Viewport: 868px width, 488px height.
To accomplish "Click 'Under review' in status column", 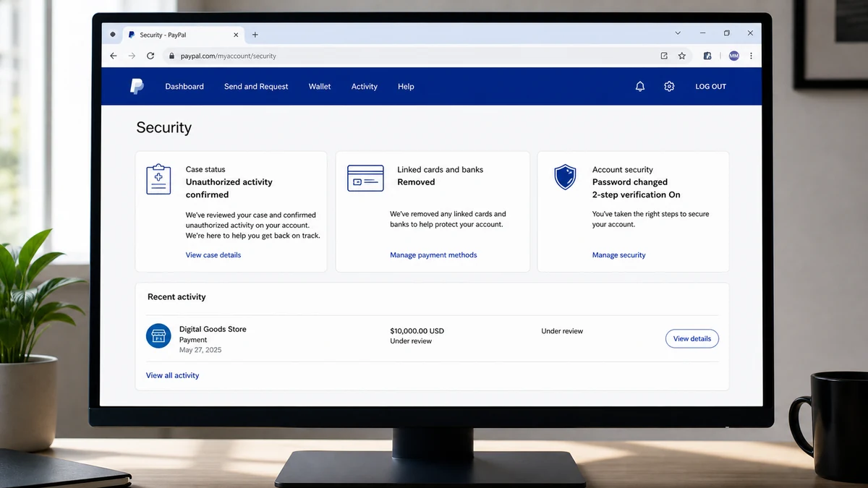I will coord(562,331).
